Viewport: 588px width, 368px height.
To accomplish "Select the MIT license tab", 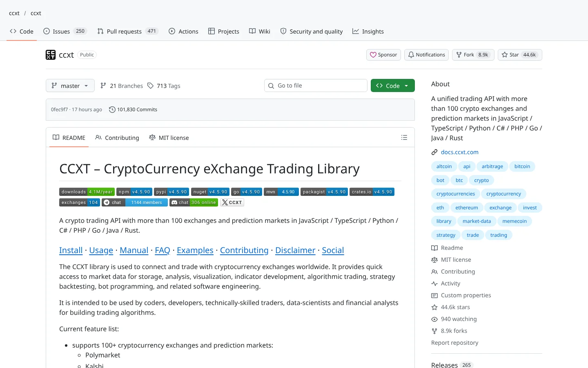I will coord(169,138).
